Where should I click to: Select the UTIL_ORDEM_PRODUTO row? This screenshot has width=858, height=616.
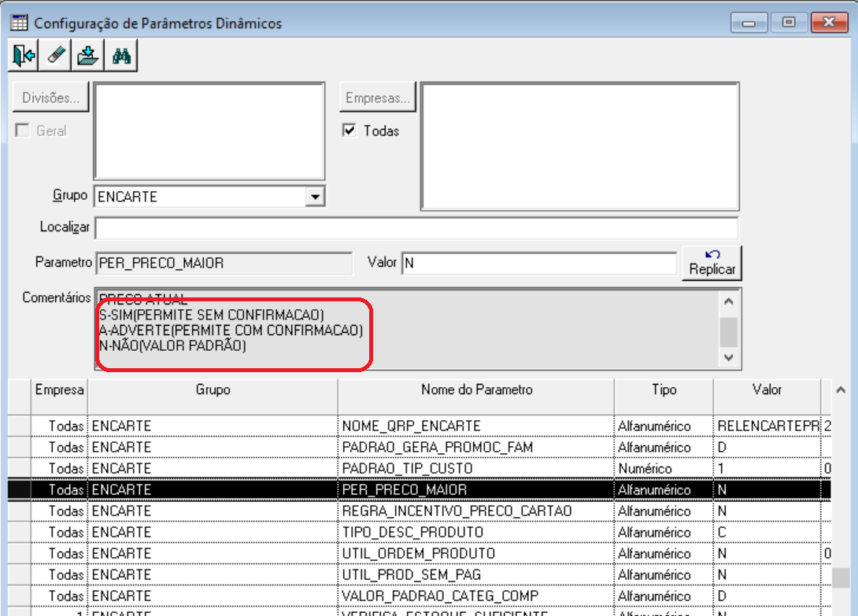[420, 554]
